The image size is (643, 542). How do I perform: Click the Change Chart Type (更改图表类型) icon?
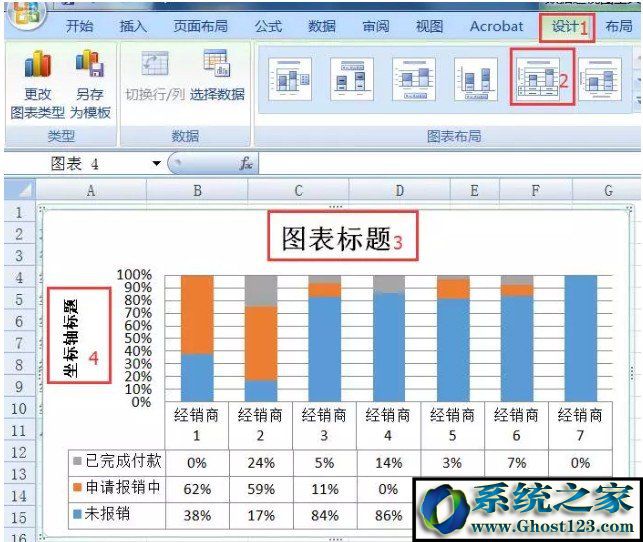click(x=38, y=84)
